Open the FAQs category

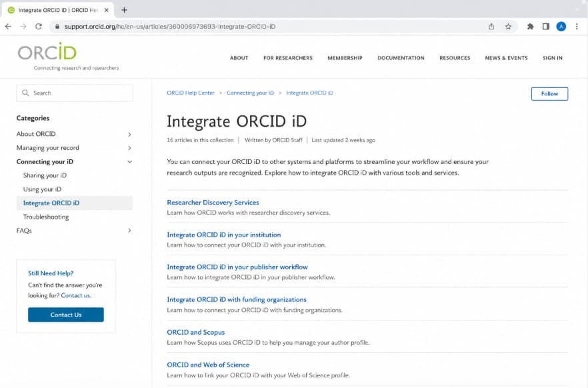(x=24, y=231)
